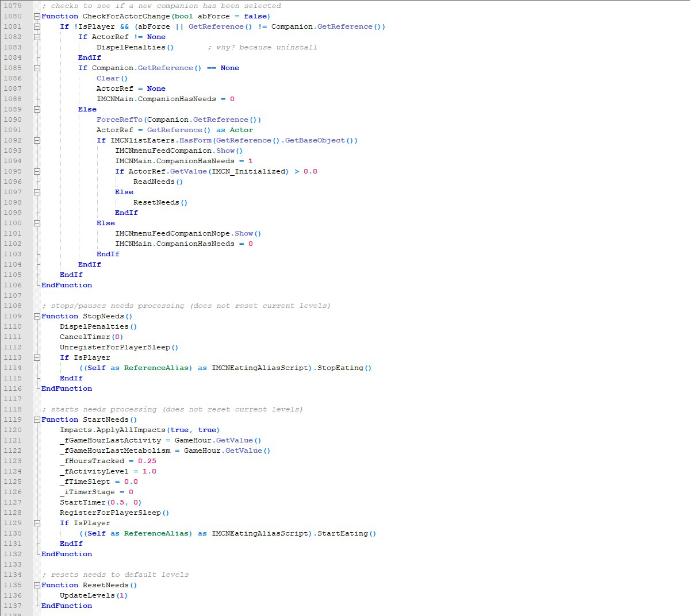
Task: Click the 'UpdateLevels(1)' call
Action: point(94,595)
